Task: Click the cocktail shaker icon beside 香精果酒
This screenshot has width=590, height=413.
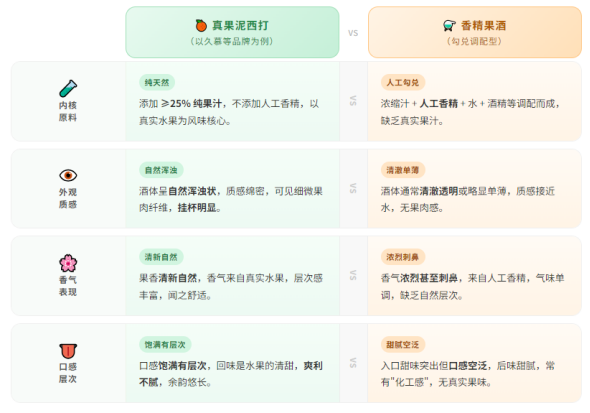Action: 449,26
